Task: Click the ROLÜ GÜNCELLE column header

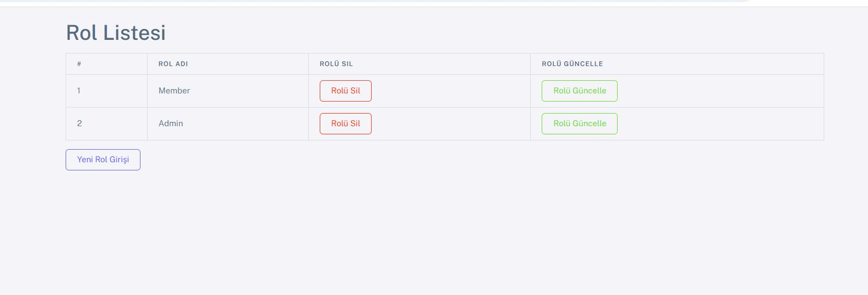Action: click(572, 64)
